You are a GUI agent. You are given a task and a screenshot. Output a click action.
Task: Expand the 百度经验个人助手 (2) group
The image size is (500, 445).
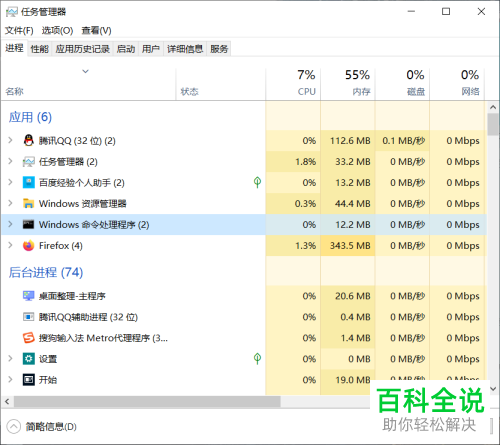pyautogui.click(x=10, y=182)
